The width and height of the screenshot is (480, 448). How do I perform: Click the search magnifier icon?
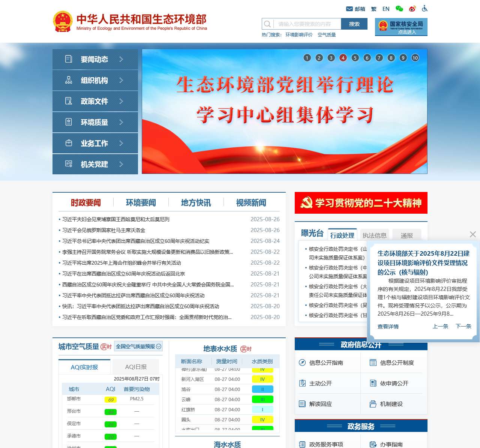click(x=267, y=24)
